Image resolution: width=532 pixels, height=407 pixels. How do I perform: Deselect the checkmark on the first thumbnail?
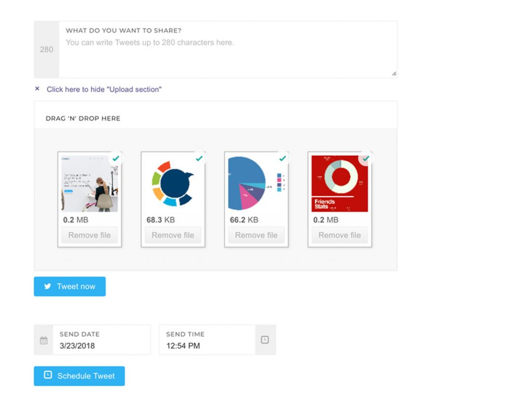coord(116,158)
